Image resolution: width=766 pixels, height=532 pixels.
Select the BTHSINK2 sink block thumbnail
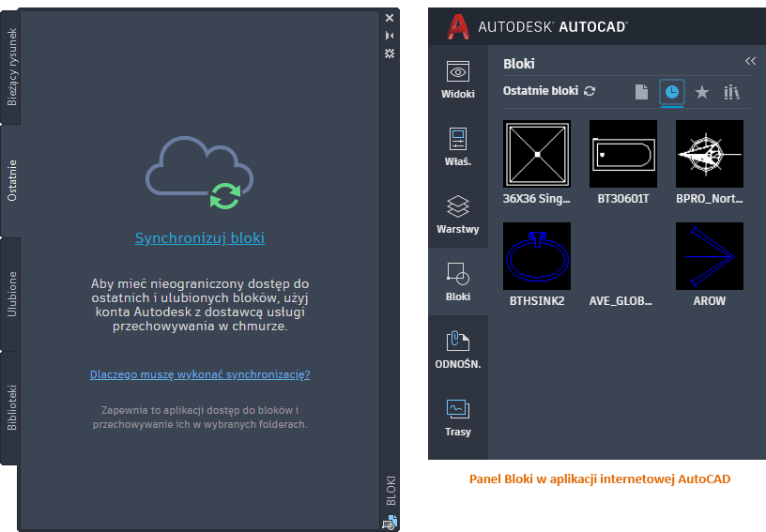pyautogui.click(x=537, y=256)
